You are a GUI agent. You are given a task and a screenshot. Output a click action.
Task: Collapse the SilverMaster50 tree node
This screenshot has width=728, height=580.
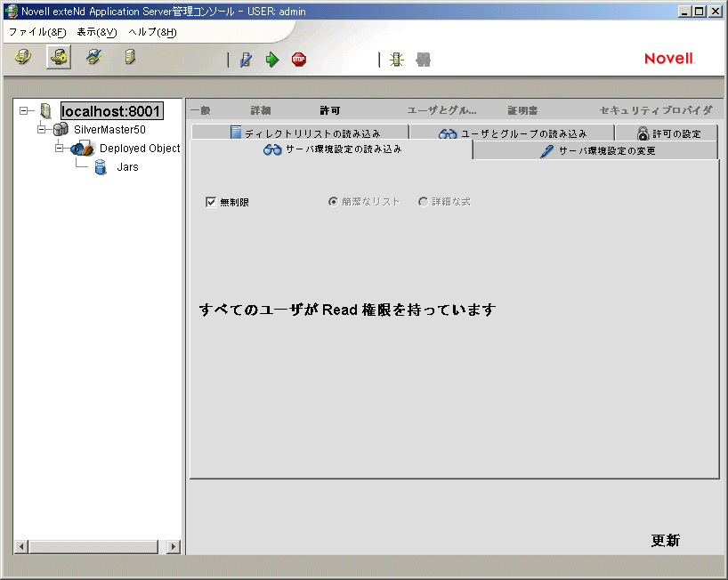click(41, 130)
